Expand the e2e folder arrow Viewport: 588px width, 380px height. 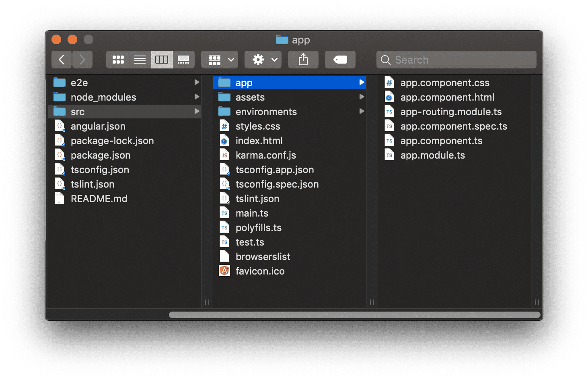tap(197, 83)
